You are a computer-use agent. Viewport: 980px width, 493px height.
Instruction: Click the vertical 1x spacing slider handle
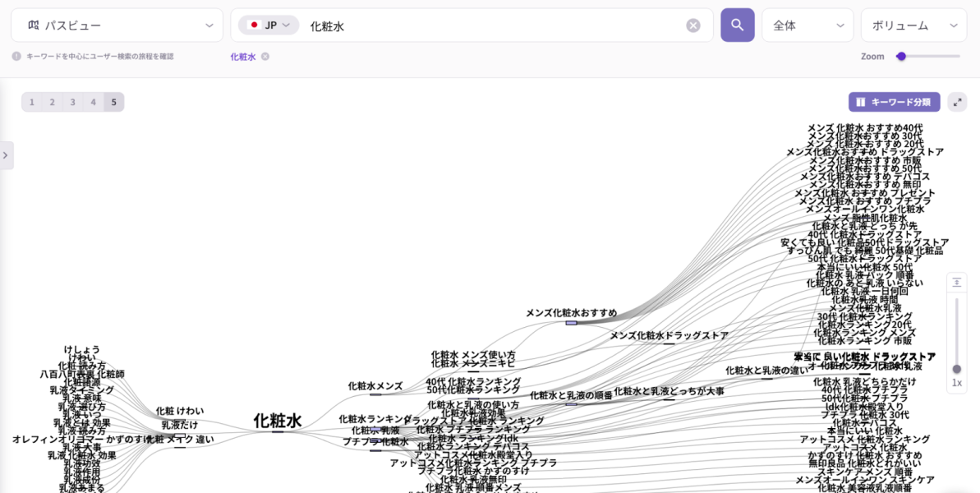click(x=957, y=369)
